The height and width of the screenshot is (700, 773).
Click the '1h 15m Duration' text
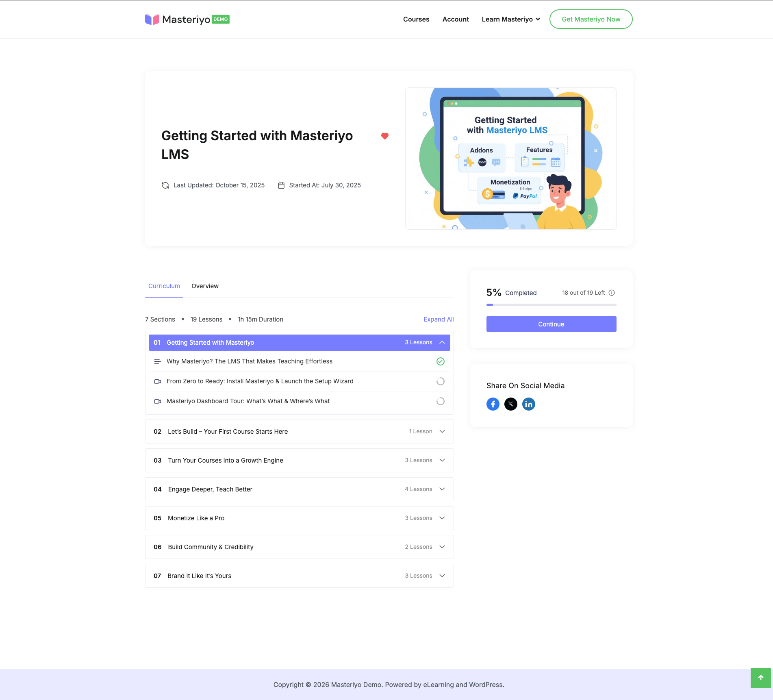[x=261, y=320]
